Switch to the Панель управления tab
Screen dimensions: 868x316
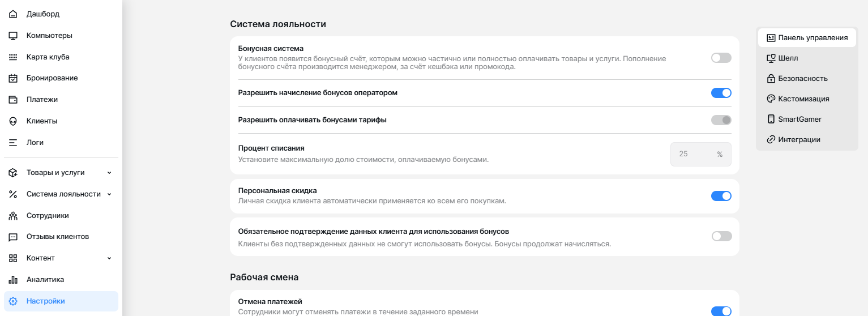coord(807,38)
